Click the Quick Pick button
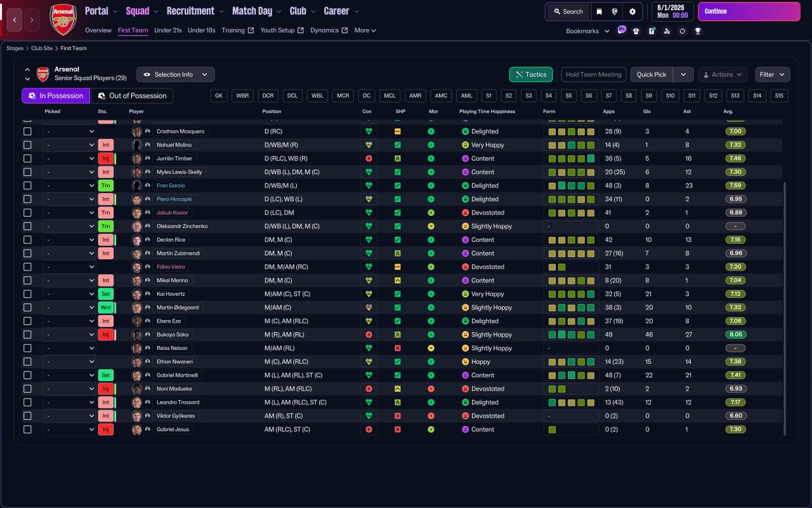The width and height of the screenshot is (812, 508). point(652,75)
